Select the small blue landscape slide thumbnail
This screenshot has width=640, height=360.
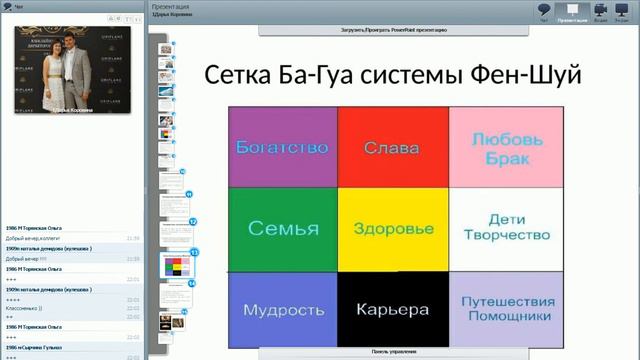pos(166,91)
